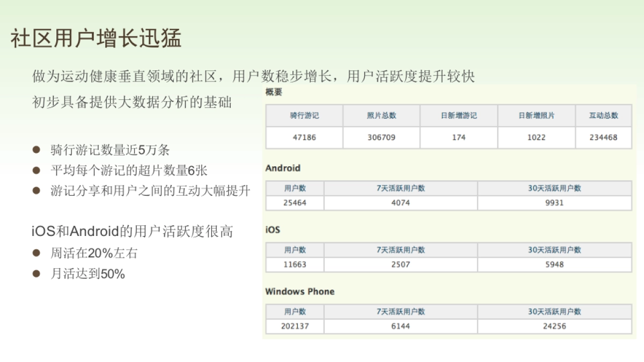Viewport: 644px width, 362px height.
Task: Click the slide title "社区用户增长迅猛"
Action: click(96, 38)
